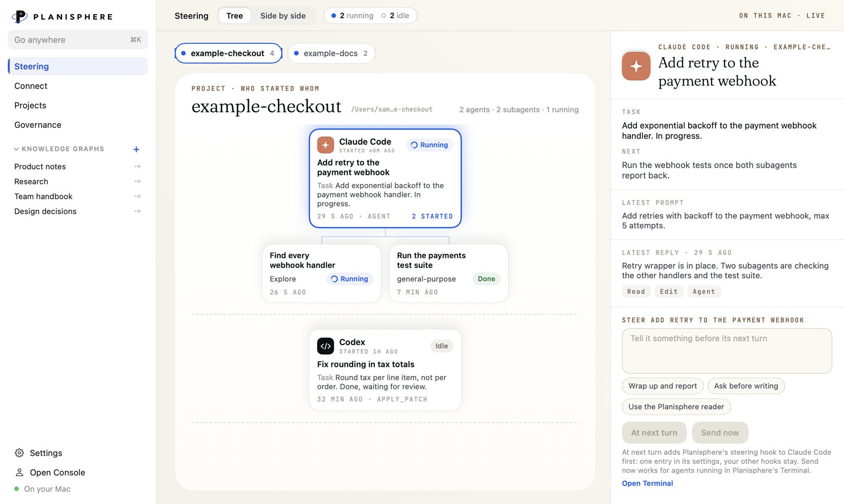Click the steering message text box
The width and height of the screenshot is (844, 504).
[727, 351]
